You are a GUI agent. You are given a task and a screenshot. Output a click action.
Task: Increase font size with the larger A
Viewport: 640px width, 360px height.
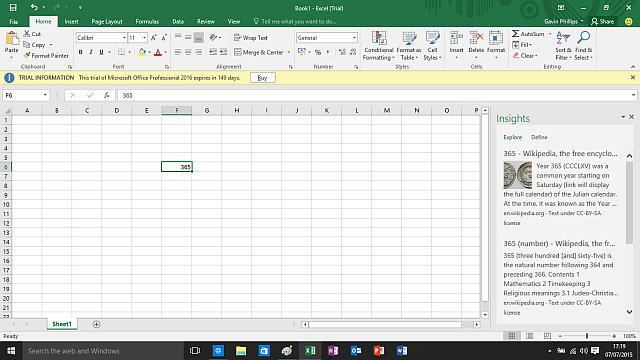click(x=154, y=38)
